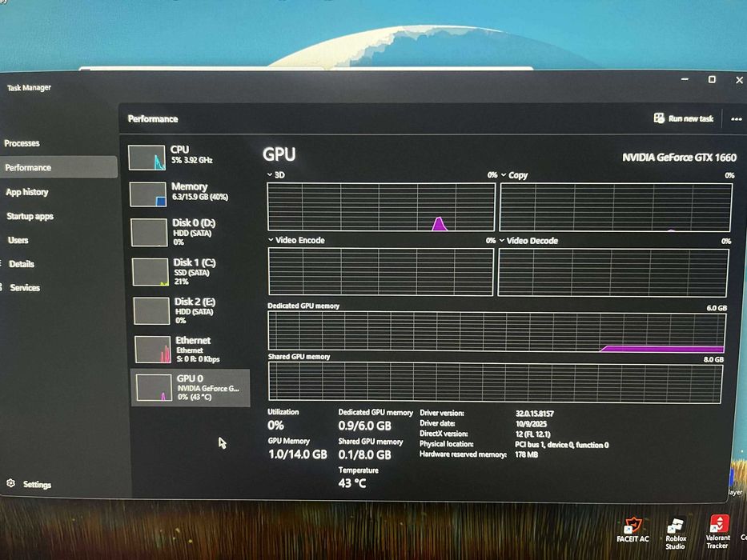Click the 0.1/8.0 GB shared memory value

(364, 454)
